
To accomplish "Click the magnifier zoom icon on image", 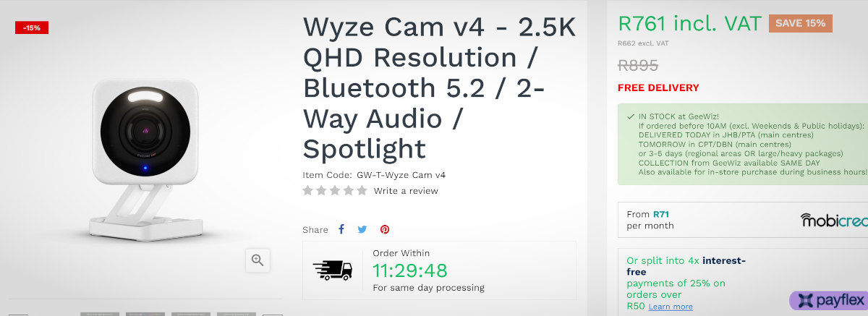I will point(258,260).
